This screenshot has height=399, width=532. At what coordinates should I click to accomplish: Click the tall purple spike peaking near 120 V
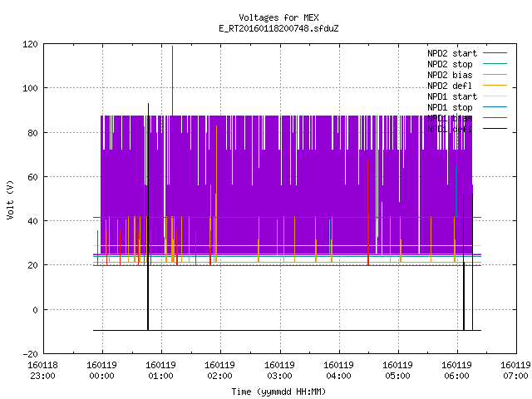172,80
